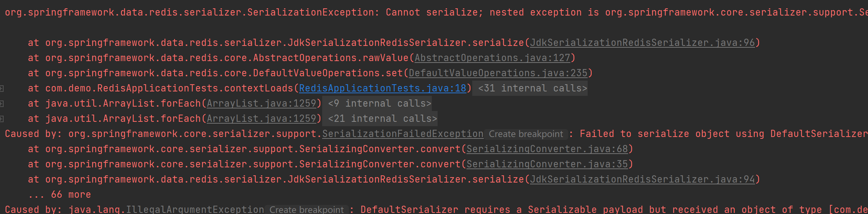Click the top SerializationException message line

tap(253, 12)
